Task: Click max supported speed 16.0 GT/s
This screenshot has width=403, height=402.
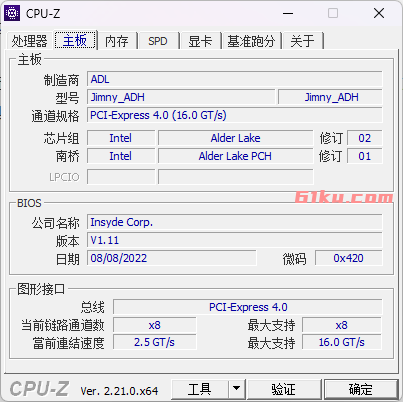Action: [342, 342]
